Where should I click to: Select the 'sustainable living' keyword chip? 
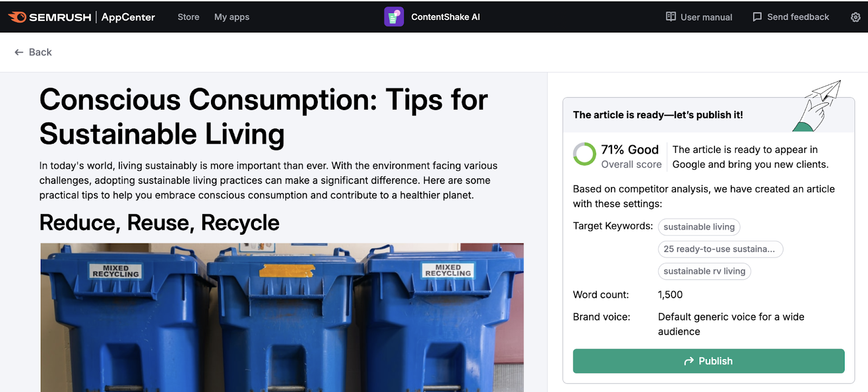(699, 227)
